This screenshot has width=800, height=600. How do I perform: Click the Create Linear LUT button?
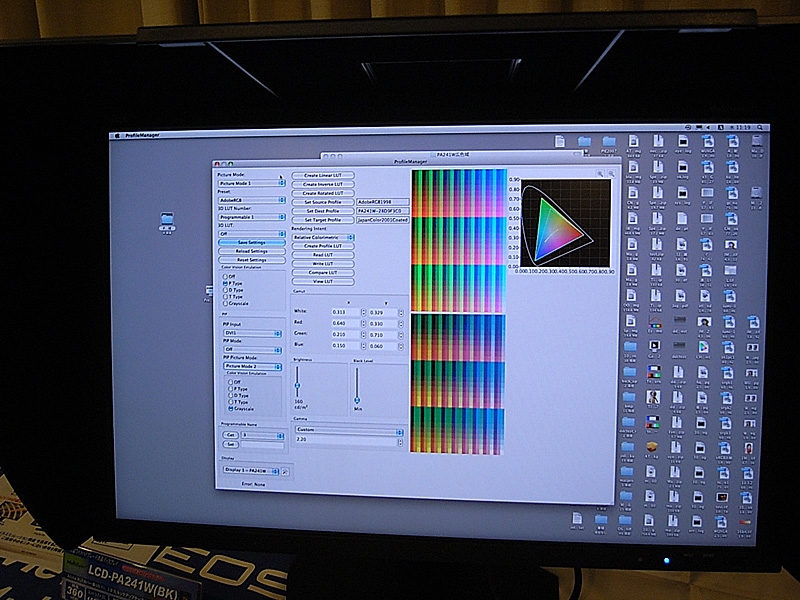[x=323, y=175]
